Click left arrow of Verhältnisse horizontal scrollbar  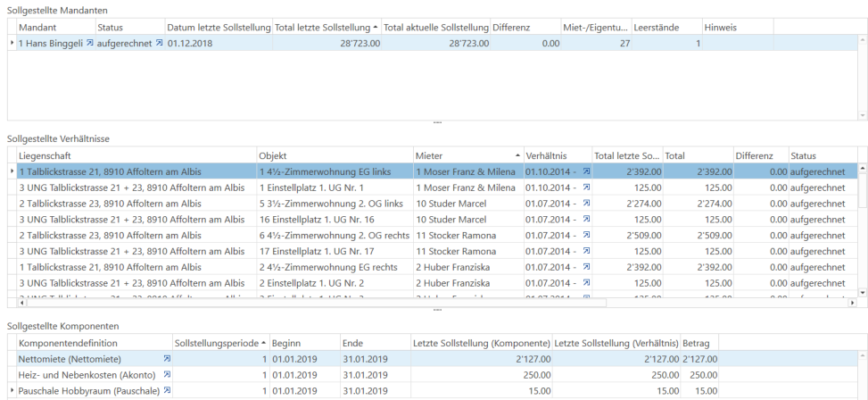coord(21,303)
